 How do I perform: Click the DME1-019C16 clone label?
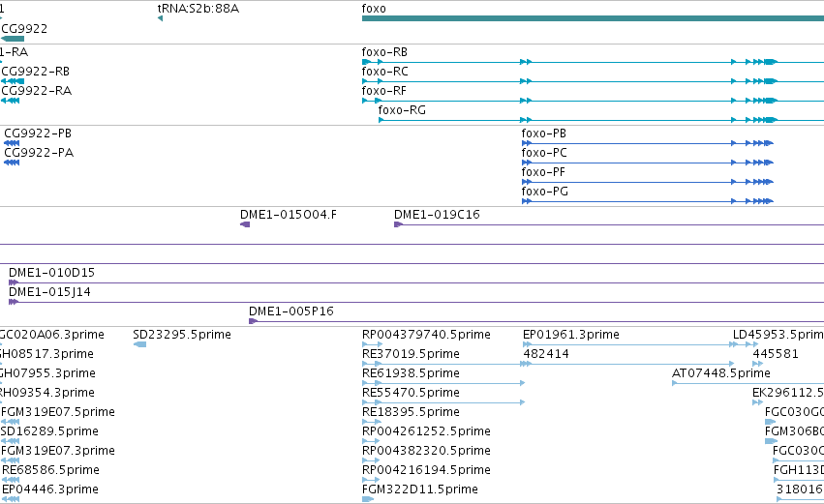click(437, 214)
